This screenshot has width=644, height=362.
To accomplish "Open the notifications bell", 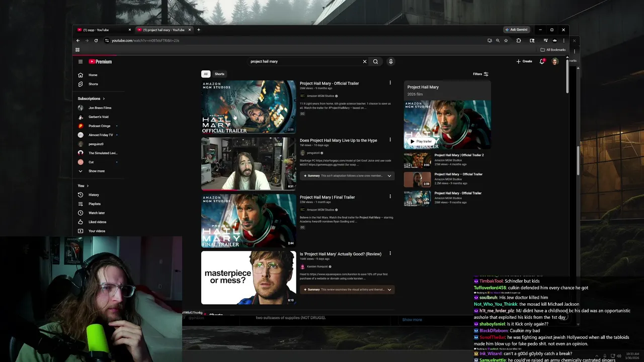I will (542, 61).
